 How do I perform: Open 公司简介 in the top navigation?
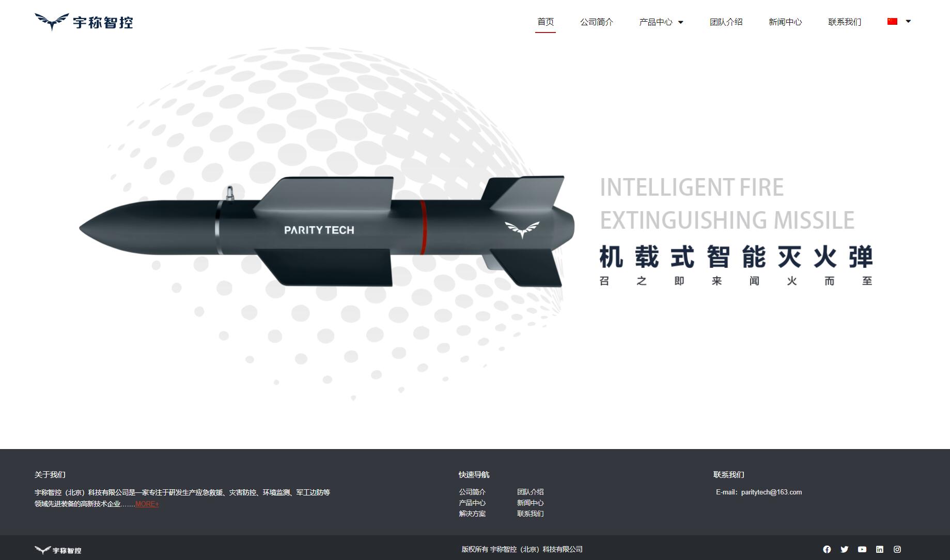tap(597, 22)
